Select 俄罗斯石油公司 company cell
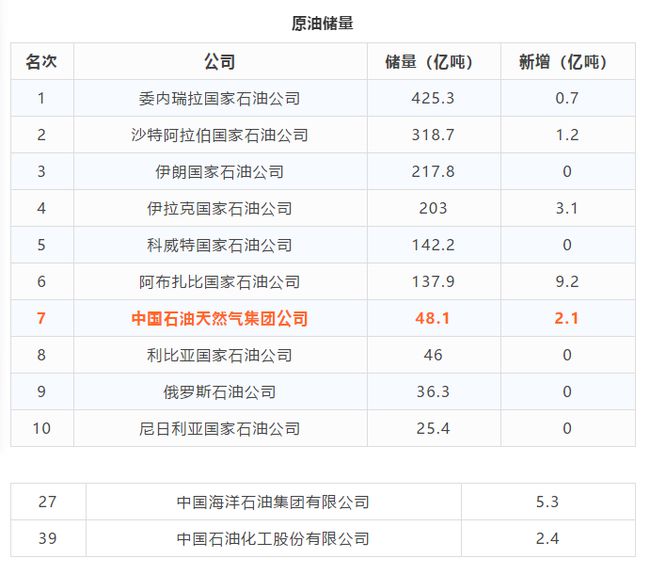The height and width of the screenshot is (574, 650). [220, 392]
